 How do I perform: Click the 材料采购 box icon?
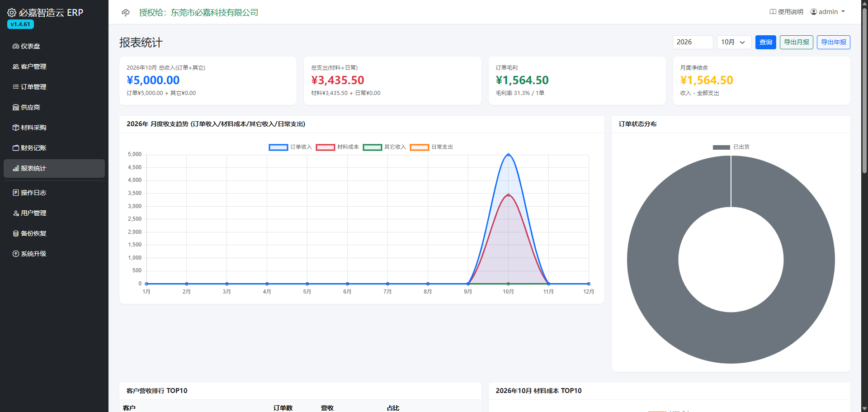coord(16,128)
